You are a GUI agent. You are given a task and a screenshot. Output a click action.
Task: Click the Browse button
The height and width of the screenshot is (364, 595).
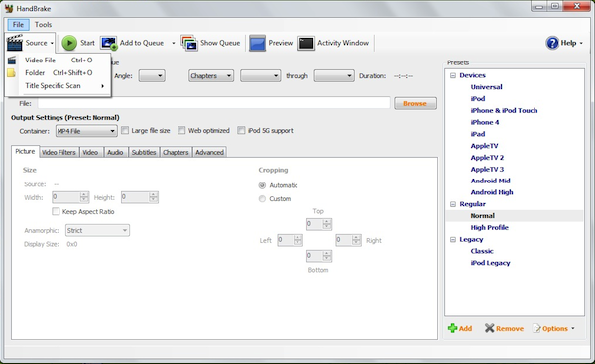416,103
